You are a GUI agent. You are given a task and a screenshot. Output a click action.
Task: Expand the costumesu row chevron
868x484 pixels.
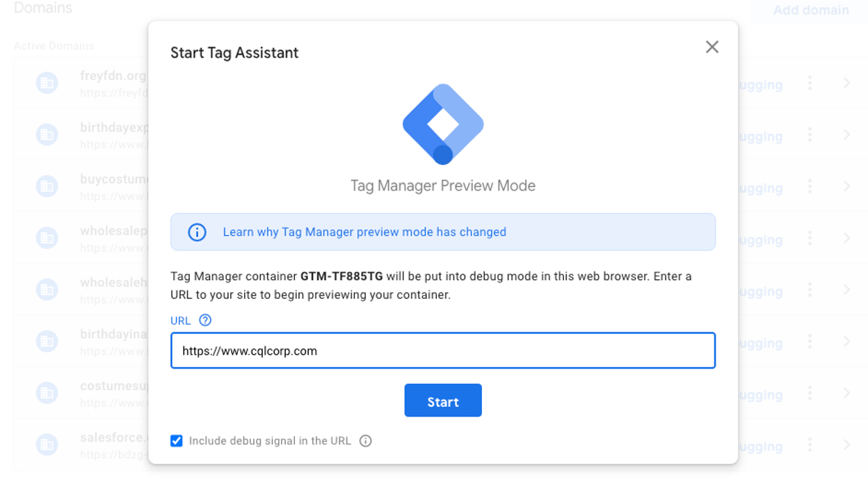(x=846, y=393)
